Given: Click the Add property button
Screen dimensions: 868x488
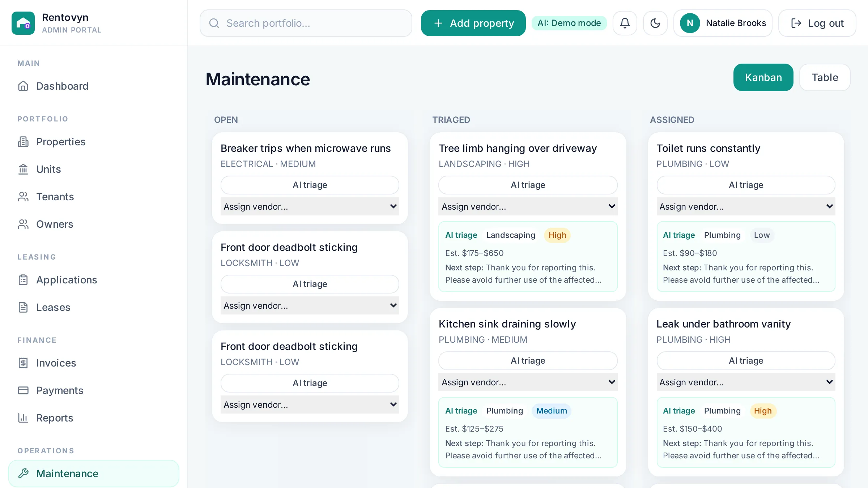Looking at the screenshot, I should tap(473, 23).
